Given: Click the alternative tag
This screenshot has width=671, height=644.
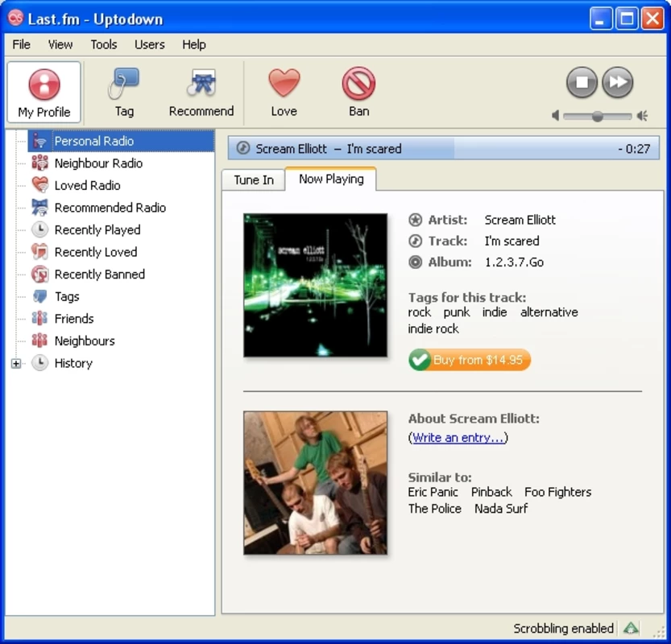Looking at the screenshot, I should tap(549, 312).
